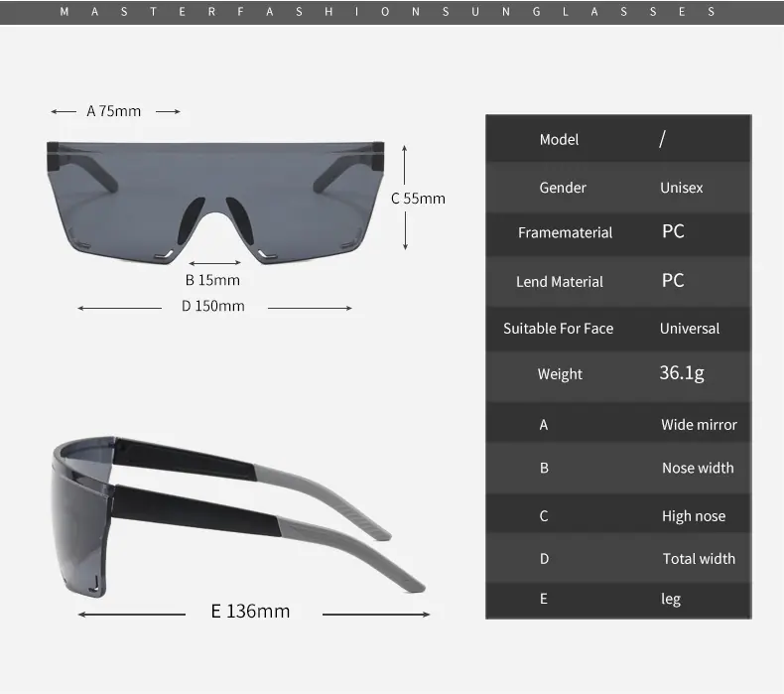This screenshot has height=694, width=784.
Task: Click the PC value beside Lend Material
Action: tap(673, 280)
